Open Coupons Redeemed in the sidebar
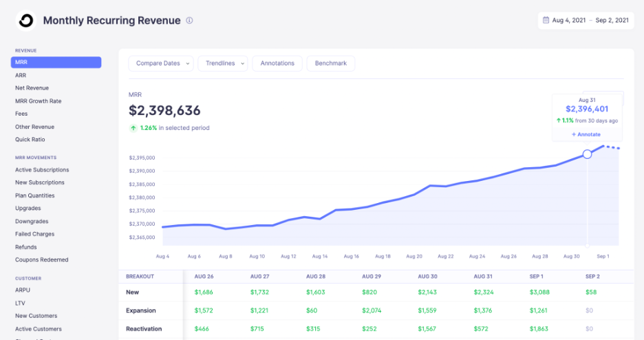644x340 pixels. pos(41,260)
